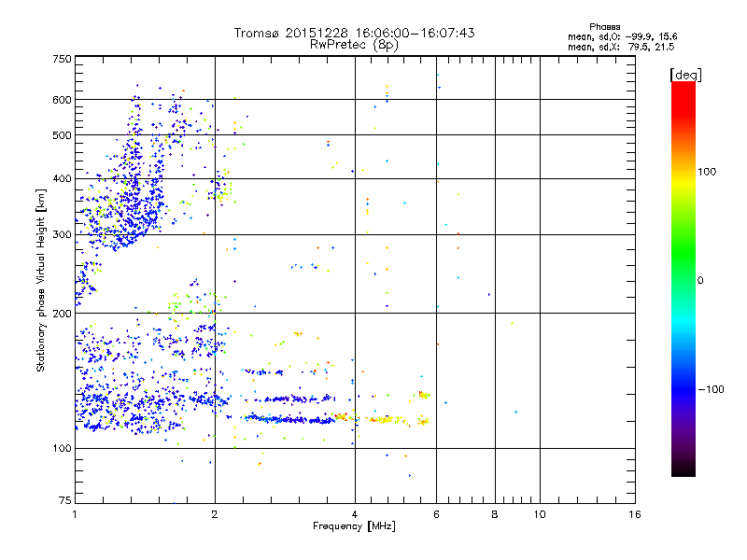
Task: Click the y-axis tick label '300'
Action: (62, 235)
